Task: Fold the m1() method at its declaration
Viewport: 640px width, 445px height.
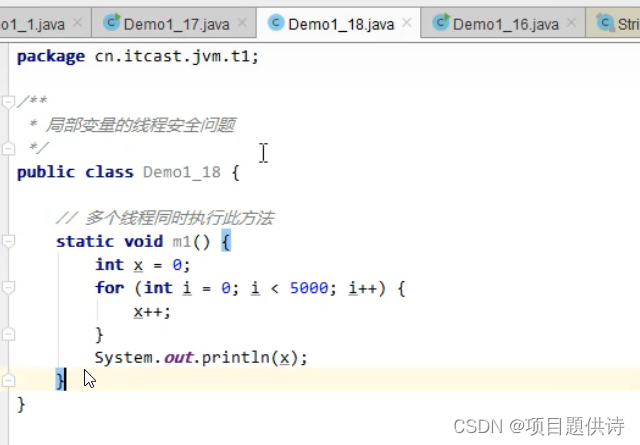Action: tap(8, 241)
